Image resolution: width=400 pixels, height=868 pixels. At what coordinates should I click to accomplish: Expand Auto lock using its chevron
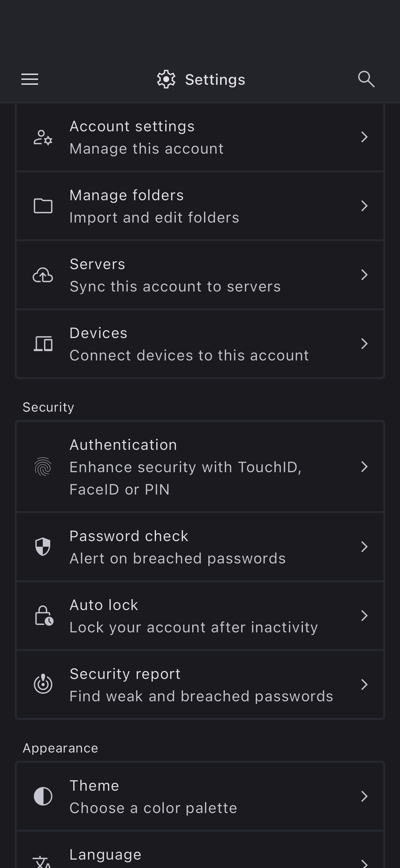(x=364, y=616)
